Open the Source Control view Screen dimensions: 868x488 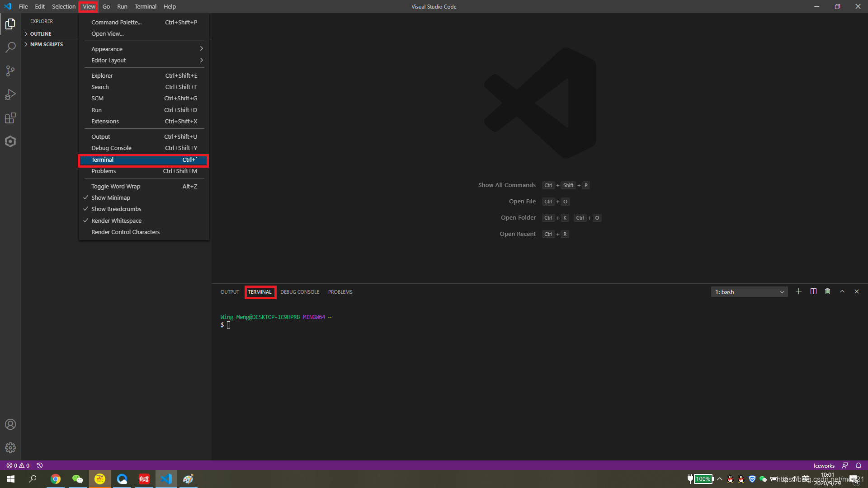coord(10,71)
